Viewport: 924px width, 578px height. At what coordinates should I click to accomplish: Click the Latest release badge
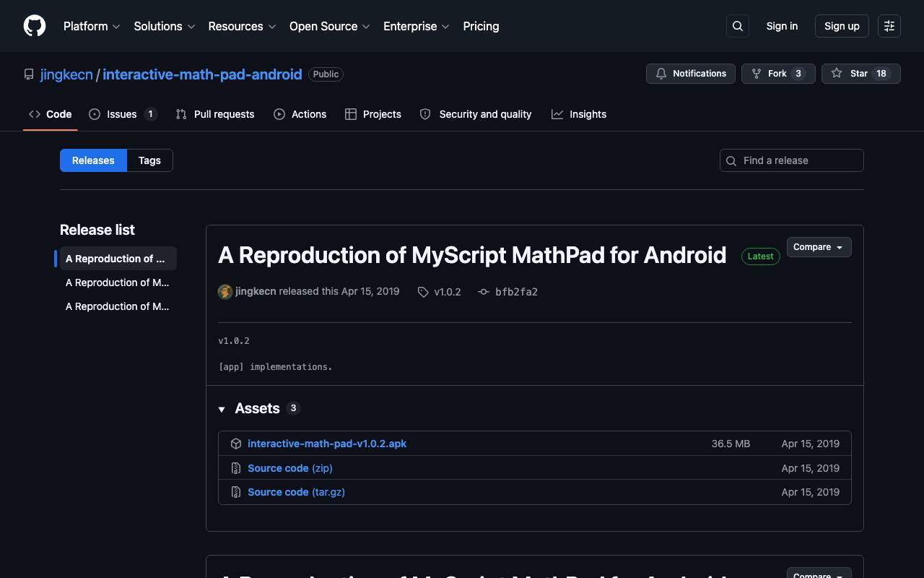[761, 256]
